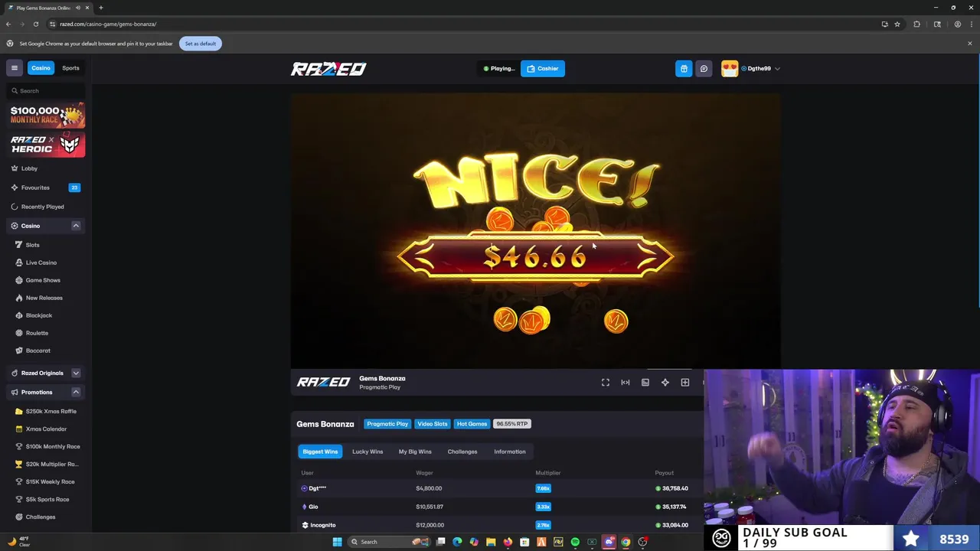Click the browser address bar
This screenshot has width=980, height=551.
coord(459,24)
